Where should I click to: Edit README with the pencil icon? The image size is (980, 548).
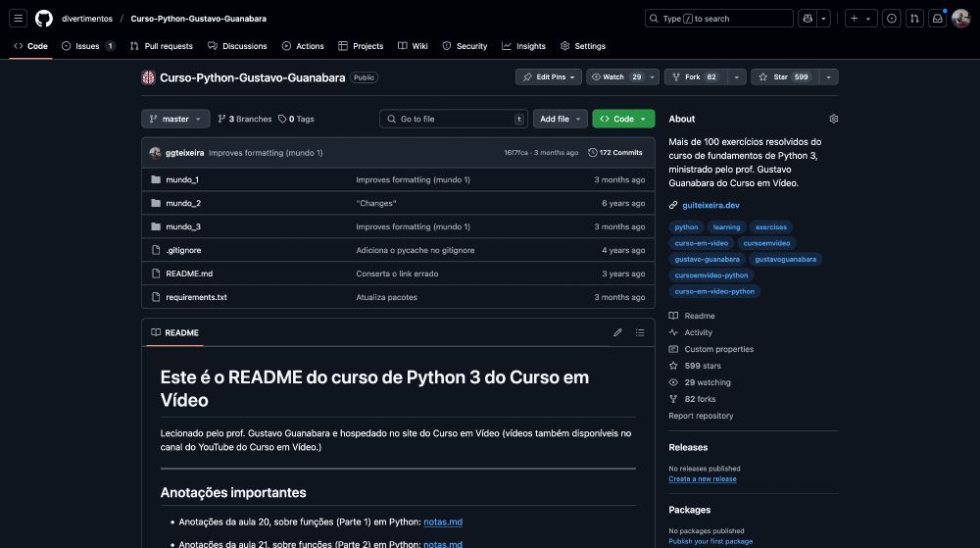pos(617,332)
